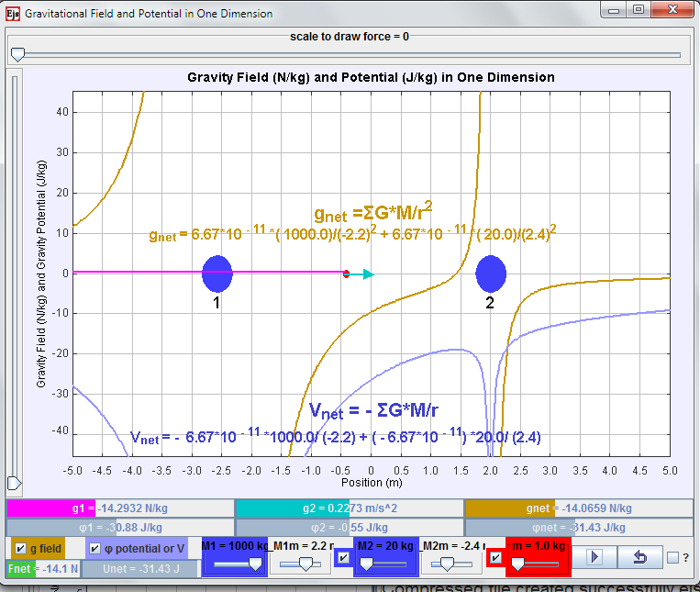Maximize the Gravitational Field window
The width and height of the screenshot is (700, 592).
(639, 10)
